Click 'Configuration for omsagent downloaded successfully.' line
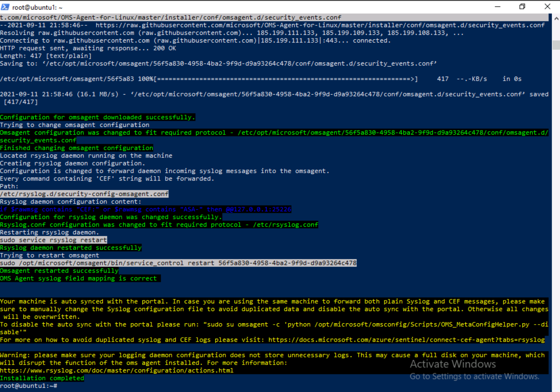This screenshot has width=560, height=392. (98, 117)
